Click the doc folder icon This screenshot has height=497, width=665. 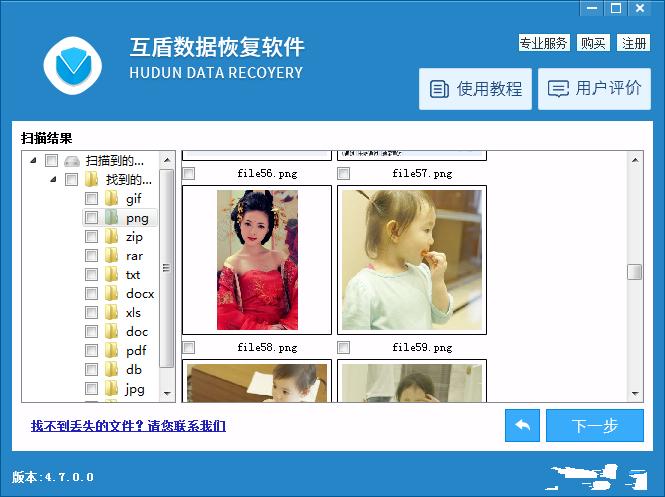click(x=111, y=331)
